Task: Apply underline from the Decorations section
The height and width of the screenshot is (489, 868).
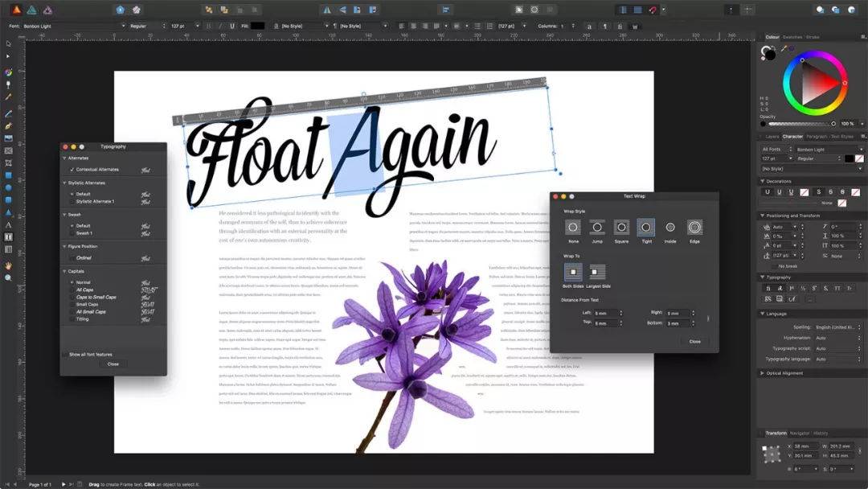Action: click(x=767, y=191)
